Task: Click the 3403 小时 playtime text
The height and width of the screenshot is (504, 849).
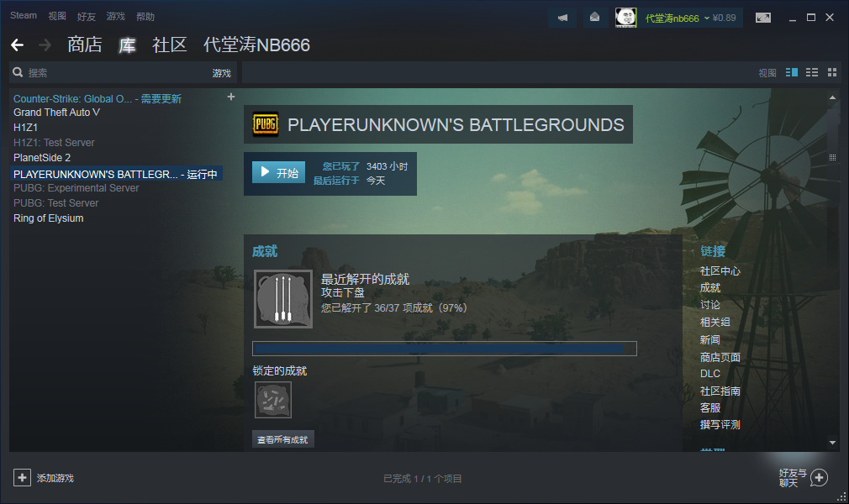Action: coord(388,166)
